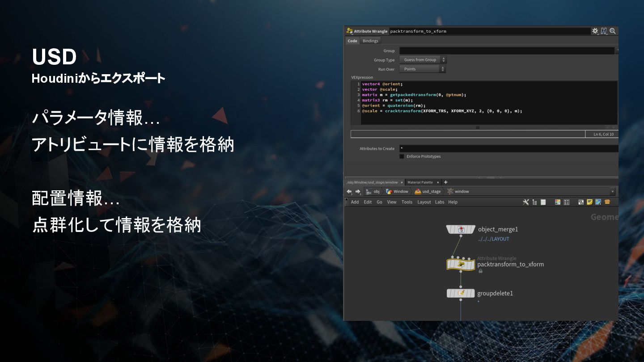Click the code line 'vector4 @orient;'
This screenshot has width=644, height=362.
[382, 84]
